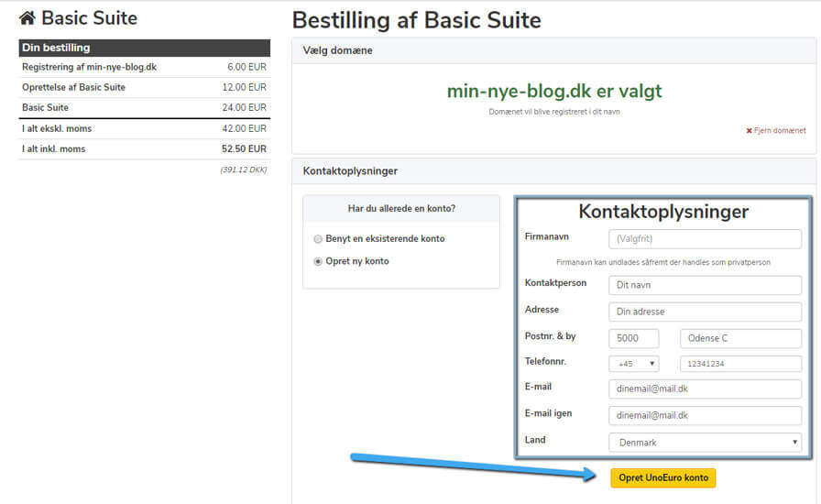The height and width of the screenshot is (504, 821).
Task: Click the 52.50 EUR total
Action: click(244, 149)
